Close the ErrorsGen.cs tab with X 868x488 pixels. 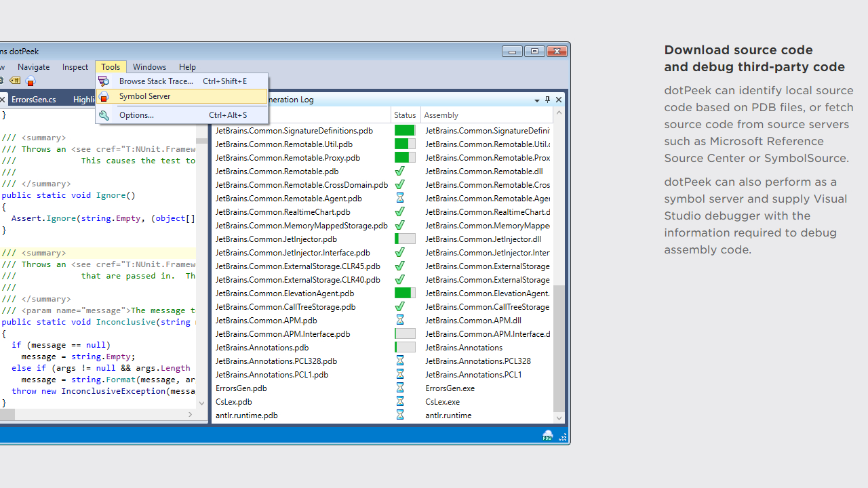point(2,100)
